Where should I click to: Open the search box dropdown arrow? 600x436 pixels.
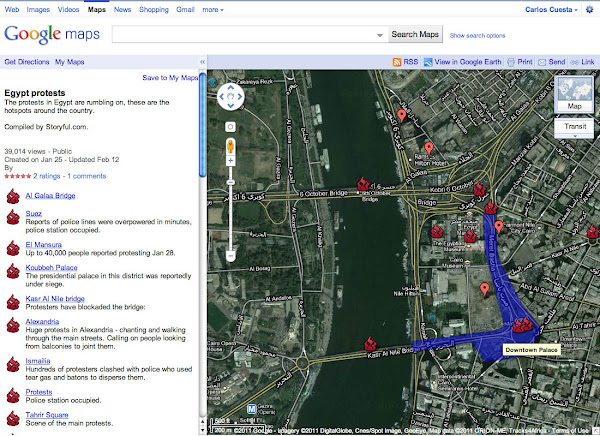380,35
